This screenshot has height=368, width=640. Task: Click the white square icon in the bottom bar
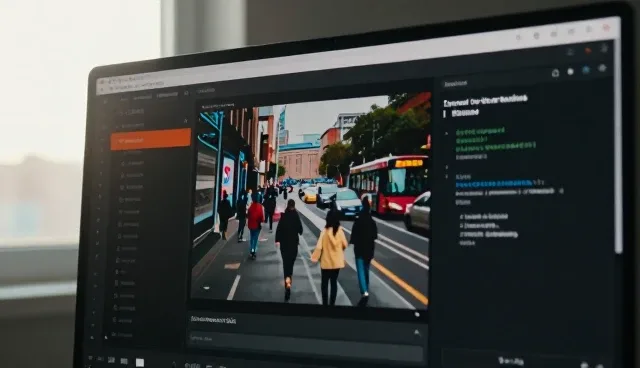(x=140, y=362)
